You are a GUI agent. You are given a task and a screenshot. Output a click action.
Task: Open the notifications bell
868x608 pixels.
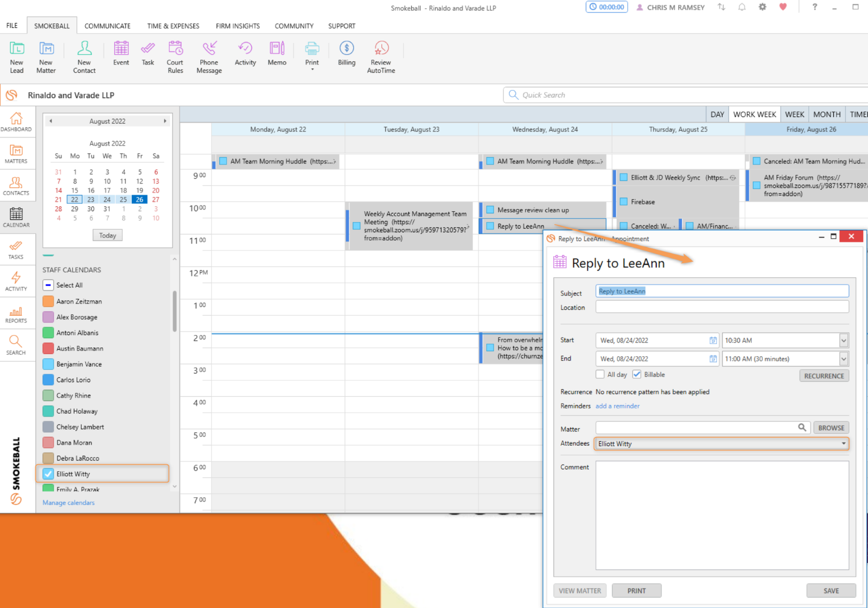[x=742, y=7]
